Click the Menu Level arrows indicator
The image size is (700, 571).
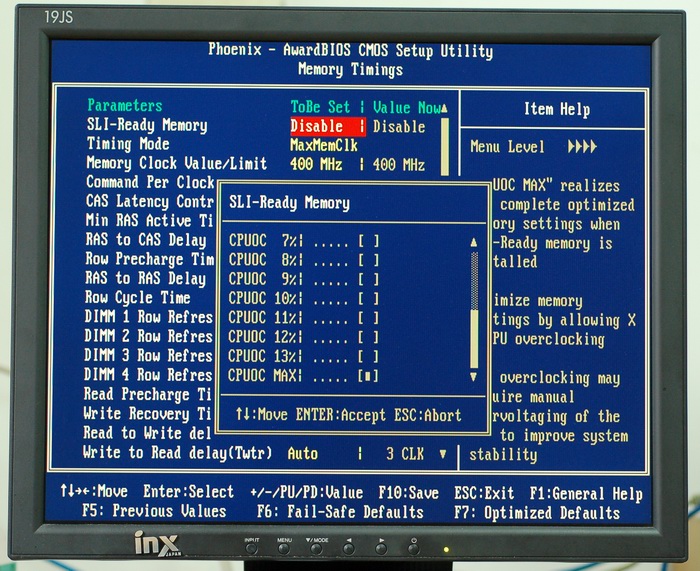tap(582, 146)
